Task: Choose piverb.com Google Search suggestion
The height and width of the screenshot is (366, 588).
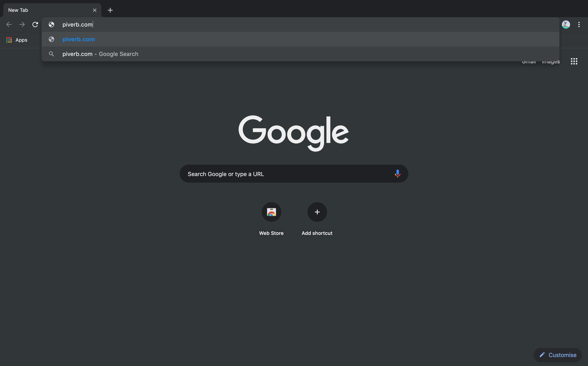Action: click(301, 54)
